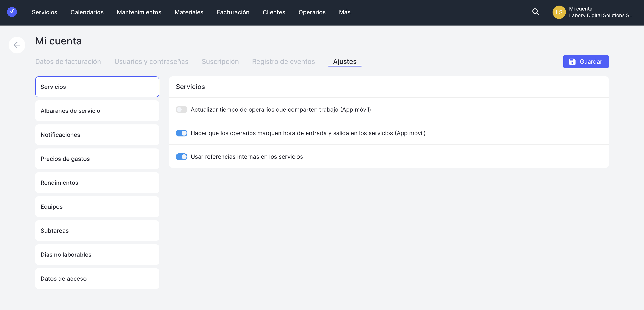
Task: Disable operators marking entry and exit time
Action: (x=181, y=133)
